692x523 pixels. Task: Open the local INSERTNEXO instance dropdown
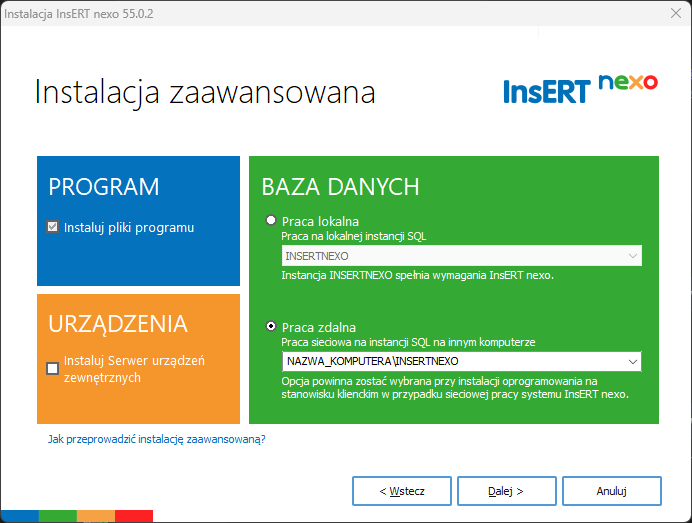(462, 256)
